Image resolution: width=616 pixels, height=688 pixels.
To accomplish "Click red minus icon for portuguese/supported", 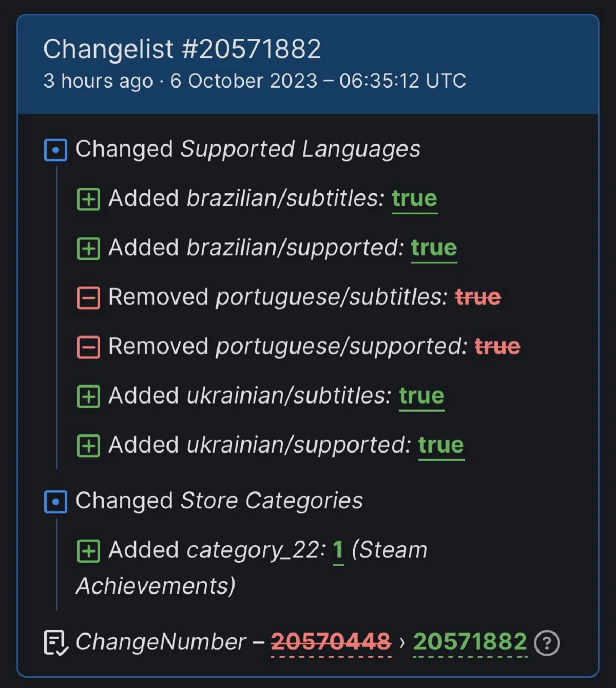I will pyautogui.click(x=88, y=347).
